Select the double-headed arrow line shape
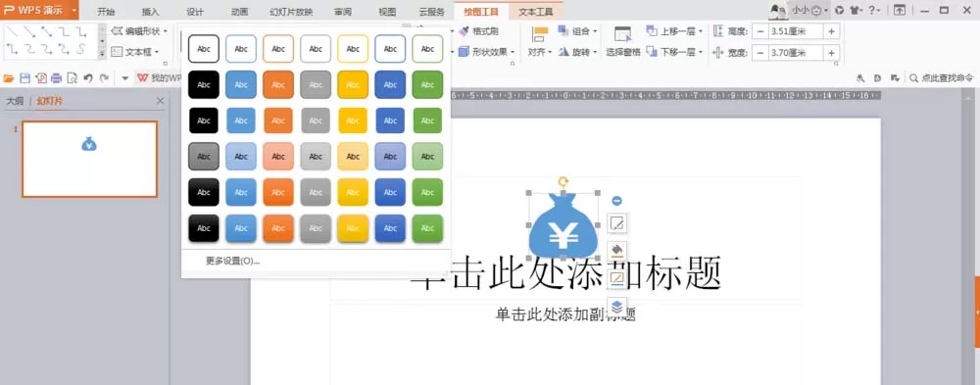The height and width of the screenshot is (385, 980). [x=47, y=32]
